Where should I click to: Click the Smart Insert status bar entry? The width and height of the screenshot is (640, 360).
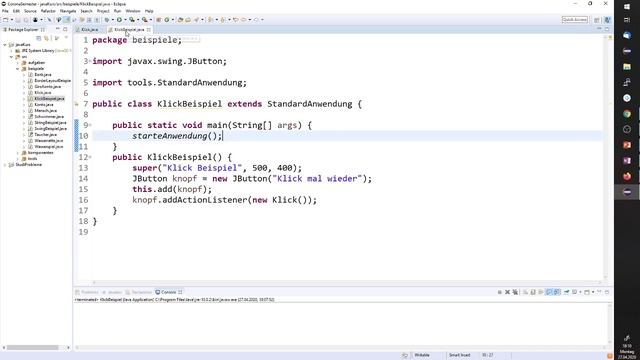tap(460, 356)
